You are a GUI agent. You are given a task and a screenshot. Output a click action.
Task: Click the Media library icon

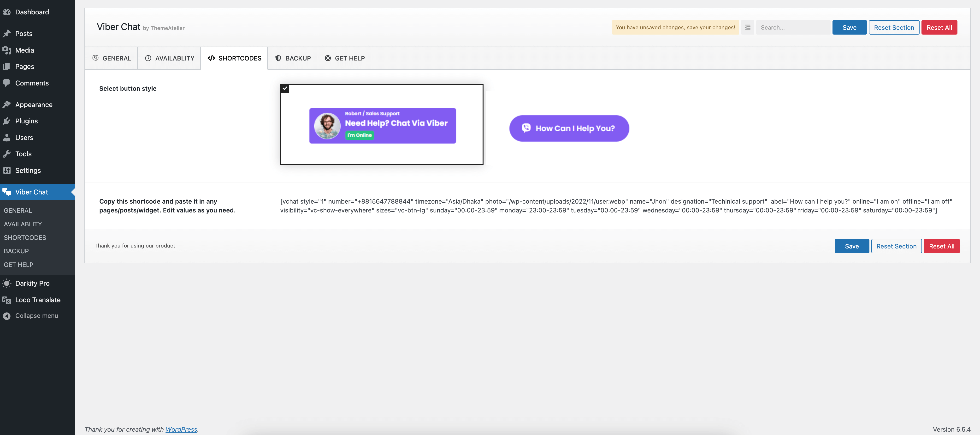tap(6, 50)
